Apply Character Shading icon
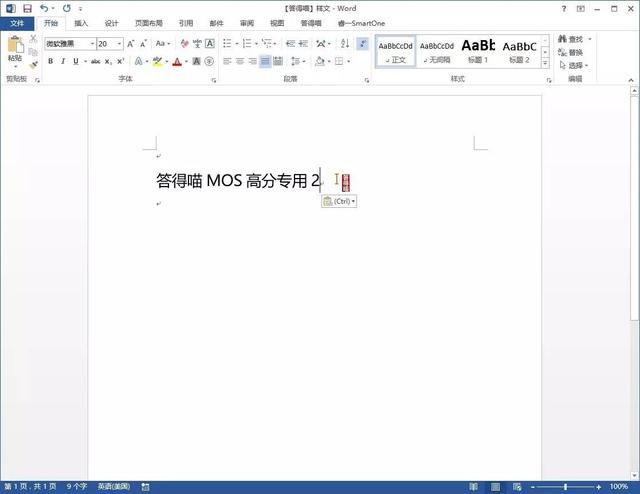This screenshot has height=494, width=640. 197,61
